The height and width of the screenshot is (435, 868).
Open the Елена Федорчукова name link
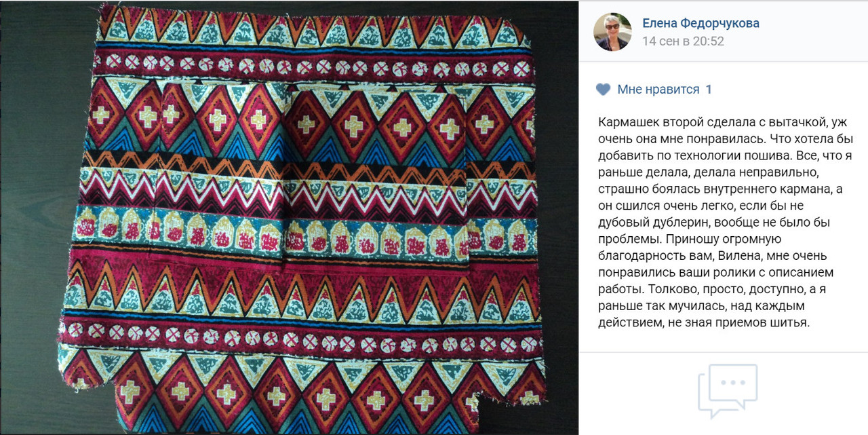coord(701,24)
